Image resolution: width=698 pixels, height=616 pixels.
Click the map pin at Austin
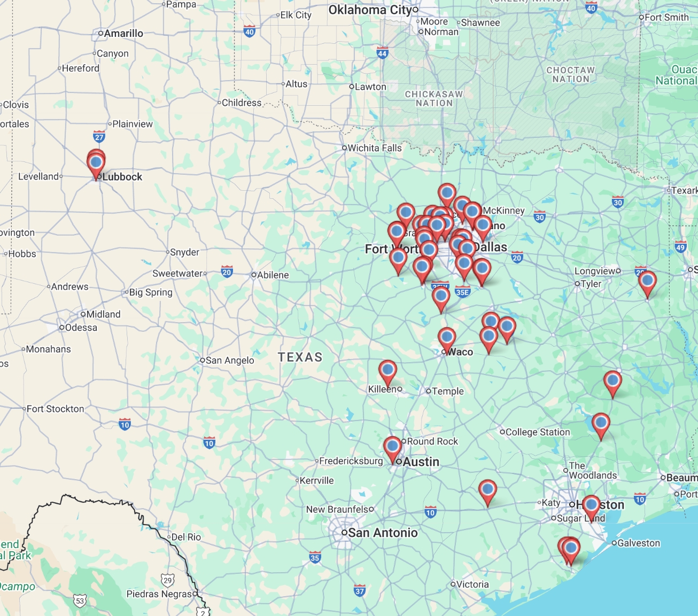[x=393, y=450]
